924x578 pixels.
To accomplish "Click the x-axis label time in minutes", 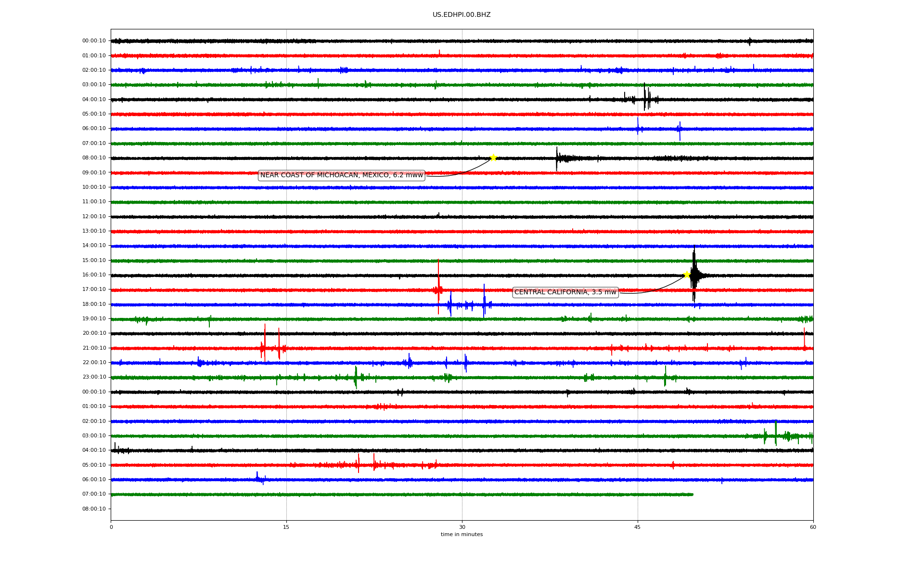I will (x=462, y=535).
